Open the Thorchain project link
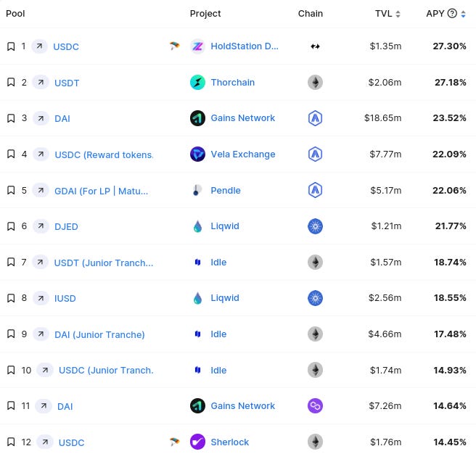This screenshot has height=454, width=476. [233, 82]
